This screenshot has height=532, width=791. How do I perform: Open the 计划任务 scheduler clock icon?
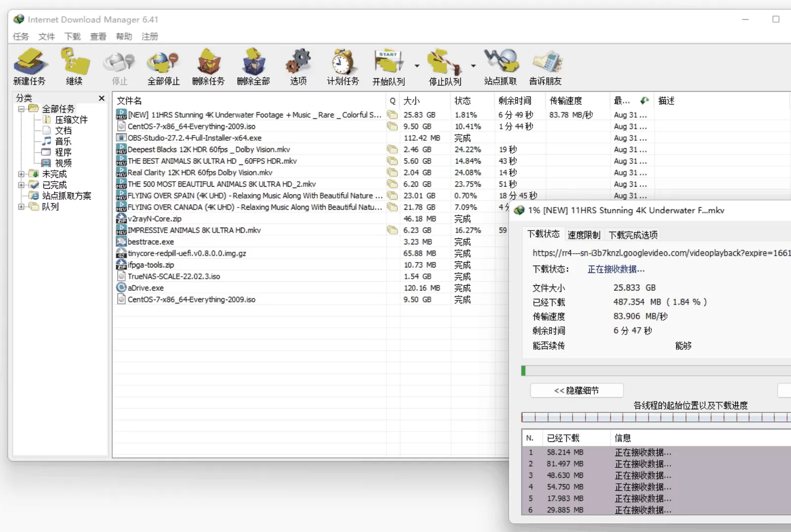pyautogui.click(x=343, y=66)
